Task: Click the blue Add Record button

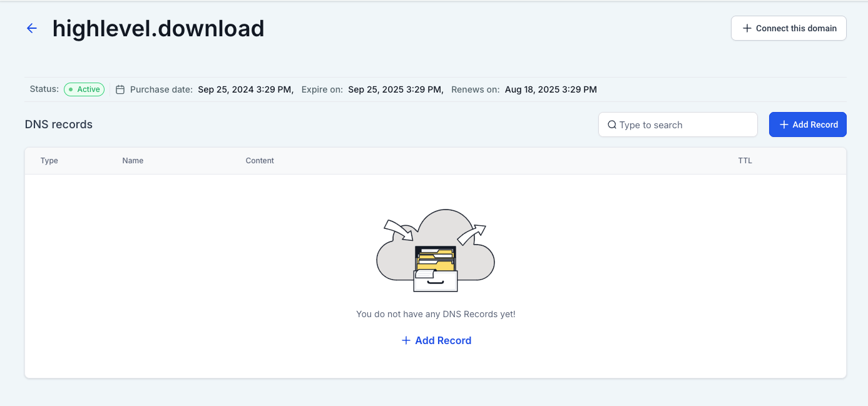Action: pos(808,124)
